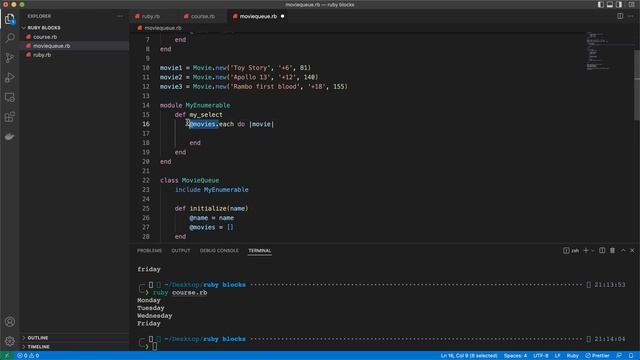This screenshot has height=360, width=640.
Task: Click the terminal prompt input cursor
Action: 155,347
